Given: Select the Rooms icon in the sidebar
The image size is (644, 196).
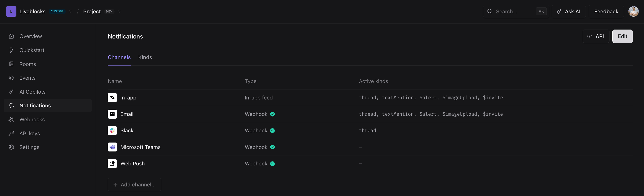Looking at the screenshot, I should click(x=11, y=64).
